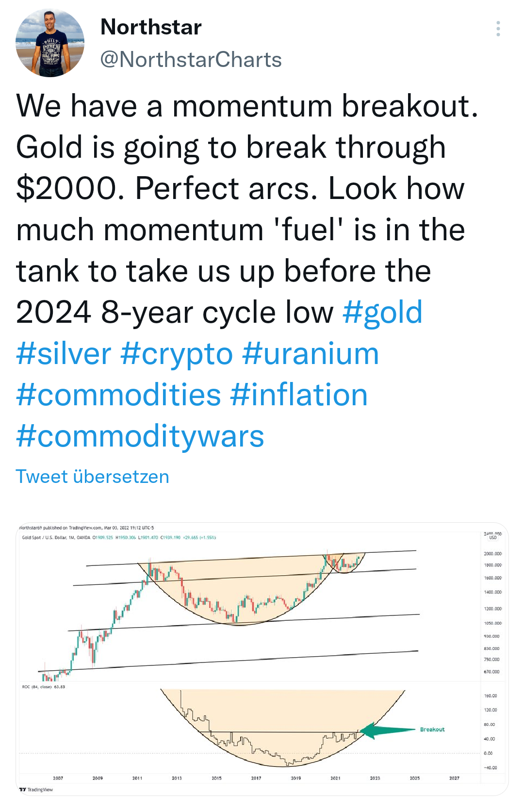
Task: Click the 2000.000 price level label
Action: pyautogui.click(x=492, y=554)
